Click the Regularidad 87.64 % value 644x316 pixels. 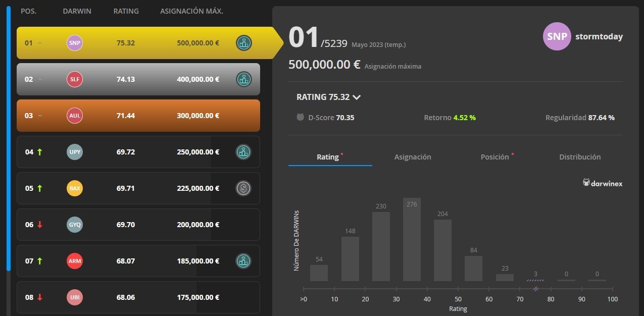coord(601,118)
